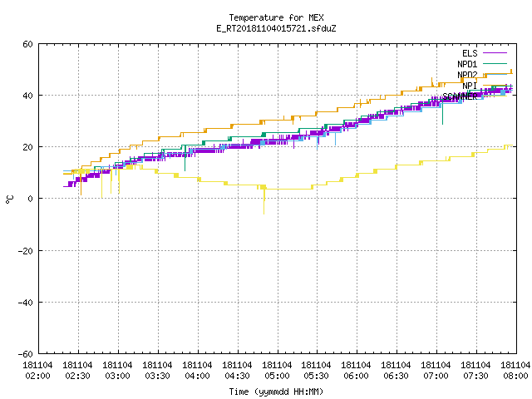Click the x-axis tick label 05:00
The image size is (532, 399).
click(x=277, y=377)
